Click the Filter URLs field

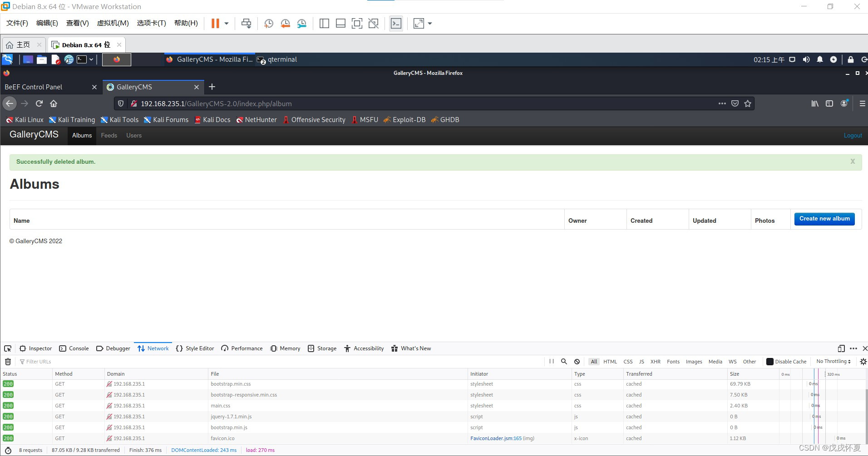pos(279,362)
